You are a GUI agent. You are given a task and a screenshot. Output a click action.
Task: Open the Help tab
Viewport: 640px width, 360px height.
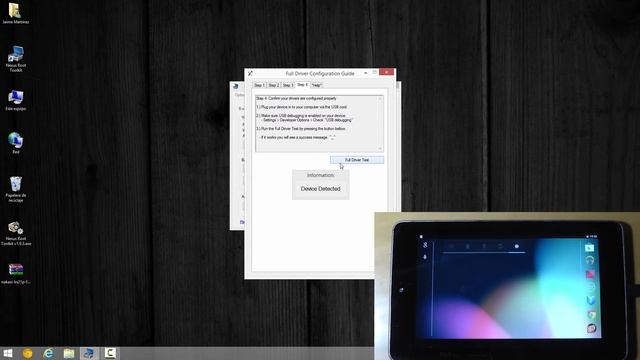coord(316,85)
